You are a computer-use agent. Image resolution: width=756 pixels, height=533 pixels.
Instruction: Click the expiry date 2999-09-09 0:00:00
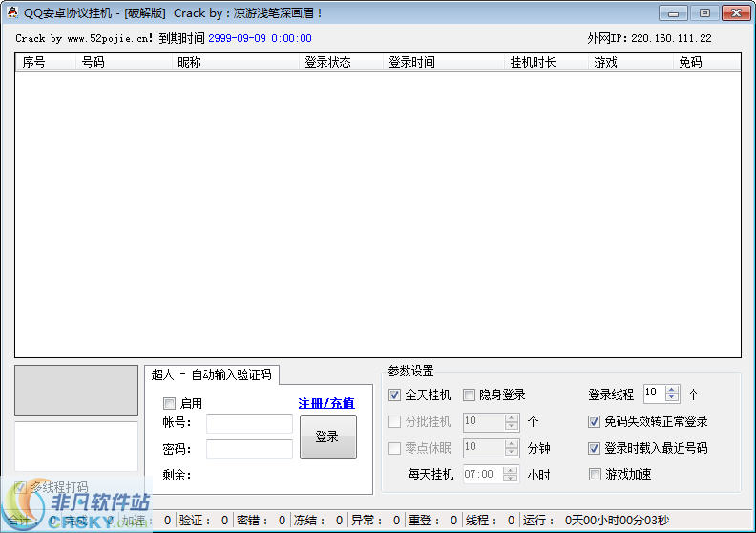click(260, 38)
